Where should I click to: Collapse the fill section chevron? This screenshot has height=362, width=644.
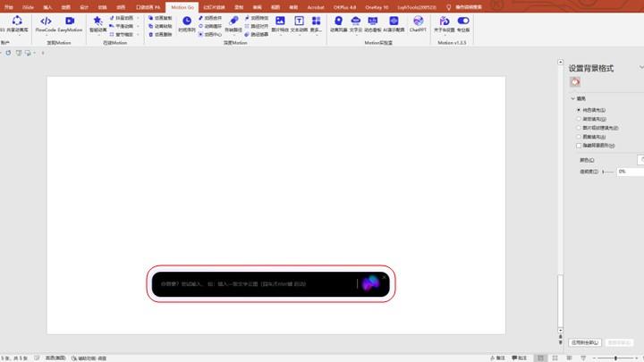point(573,98)
